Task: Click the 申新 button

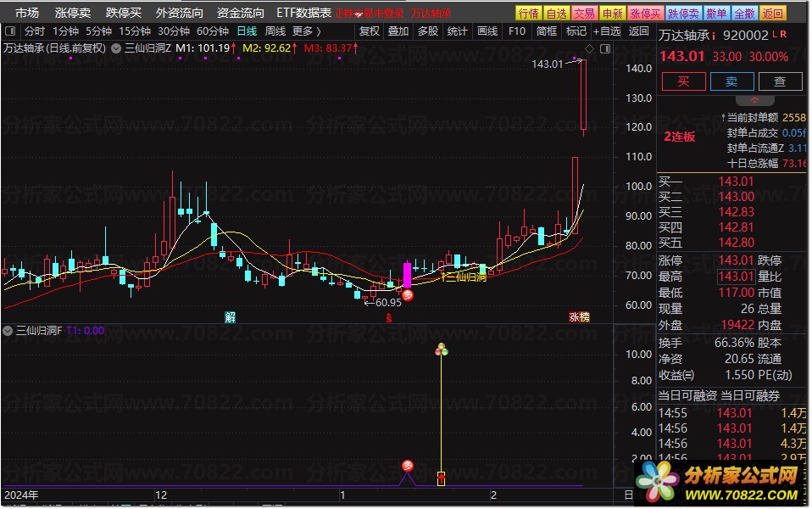Action: tap(613, 14)
